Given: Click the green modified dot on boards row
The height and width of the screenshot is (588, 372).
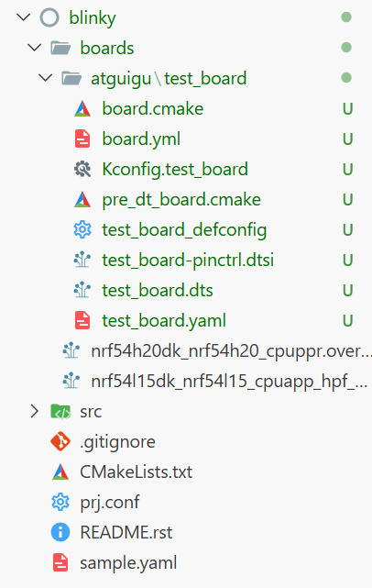Looking at the screenshot, I should [x=346, y=48].
